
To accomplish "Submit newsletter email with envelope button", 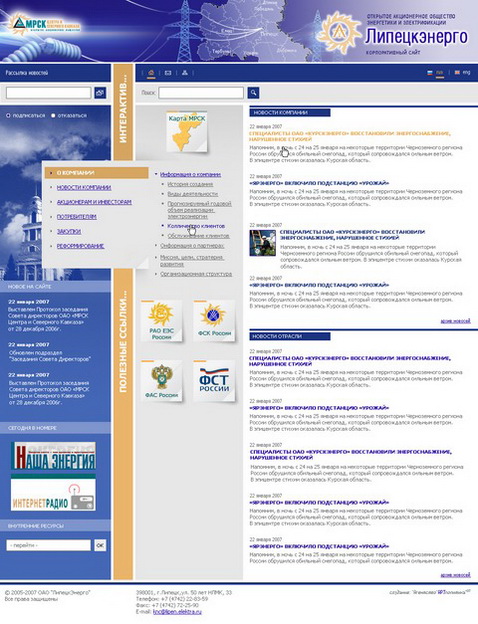I will click(100, 93).
